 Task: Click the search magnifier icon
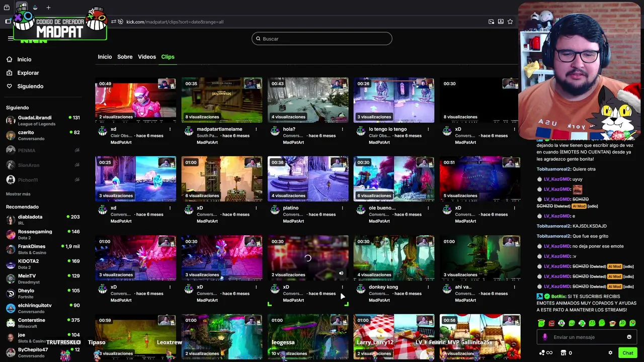[258, 39]
